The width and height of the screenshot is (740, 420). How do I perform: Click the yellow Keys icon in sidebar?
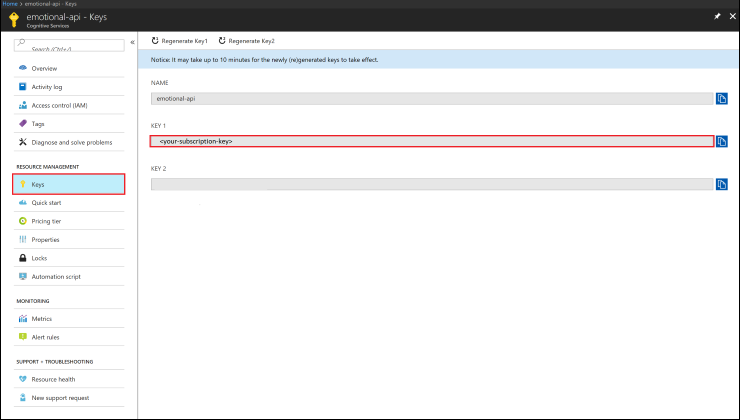point(23,184)
